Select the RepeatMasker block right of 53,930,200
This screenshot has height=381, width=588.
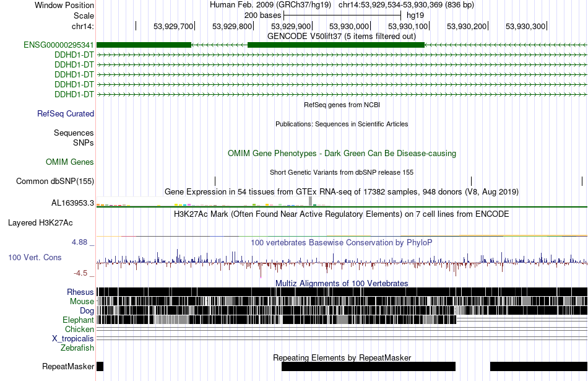coord(539,367)
